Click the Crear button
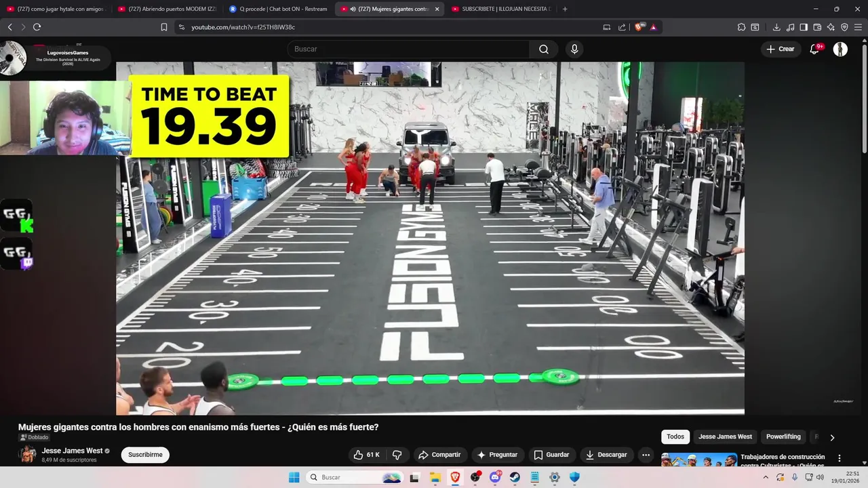 [x=781, y=49]
